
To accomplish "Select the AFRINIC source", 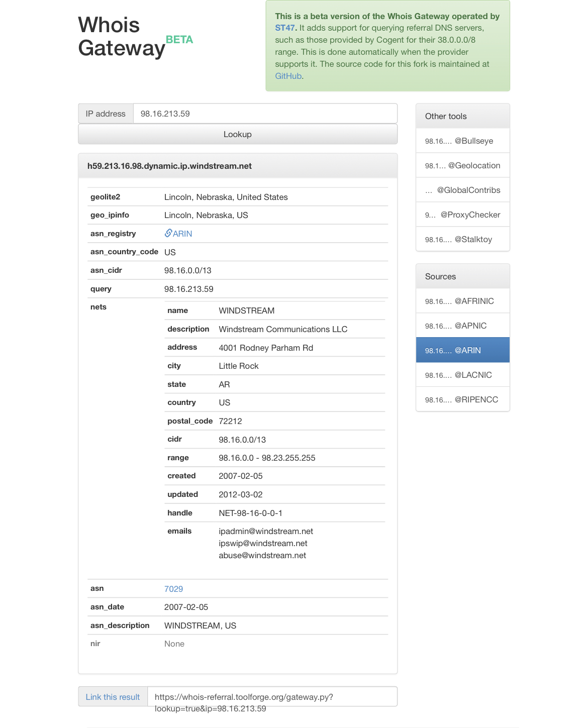I will pos(463,301).
